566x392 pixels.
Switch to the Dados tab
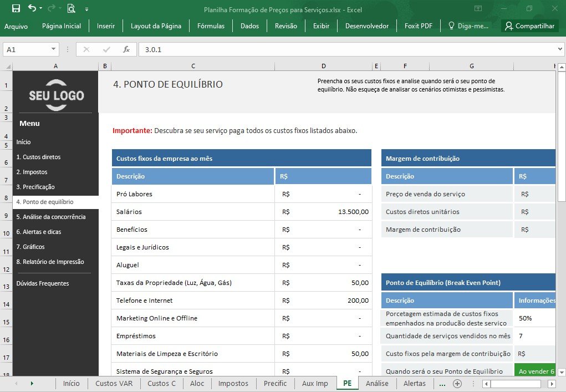coord(250,26)
